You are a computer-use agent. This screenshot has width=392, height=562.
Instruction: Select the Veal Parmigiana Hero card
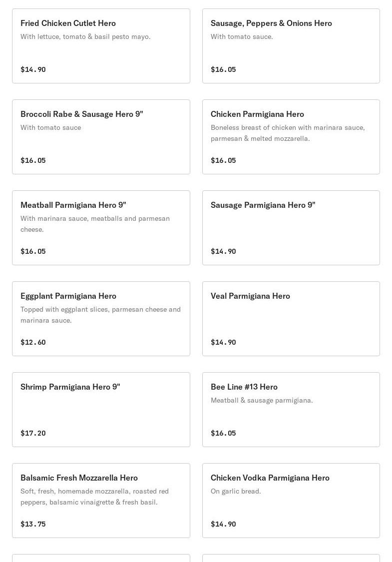click(291, 319)
